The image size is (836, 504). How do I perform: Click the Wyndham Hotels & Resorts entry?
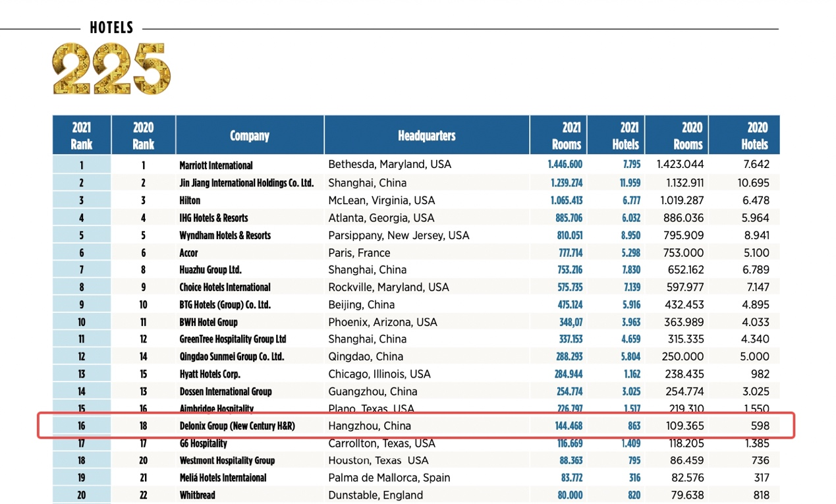click(225, 235)
